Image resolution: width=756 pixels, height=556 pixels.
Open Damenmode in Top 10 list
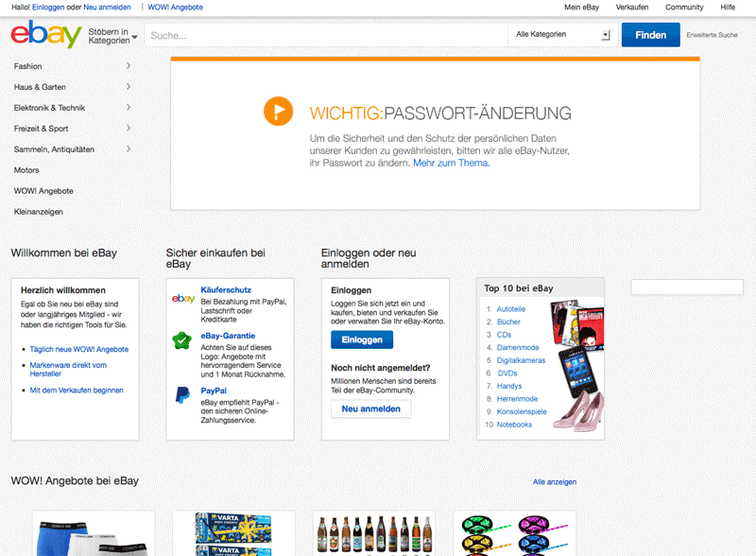coord(517,348)
